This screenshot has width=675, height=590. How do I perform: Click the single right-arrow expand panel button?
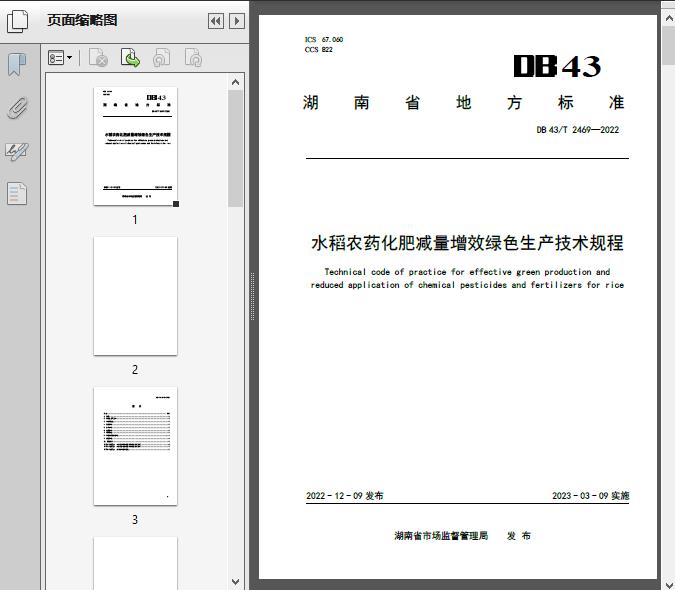237,21
